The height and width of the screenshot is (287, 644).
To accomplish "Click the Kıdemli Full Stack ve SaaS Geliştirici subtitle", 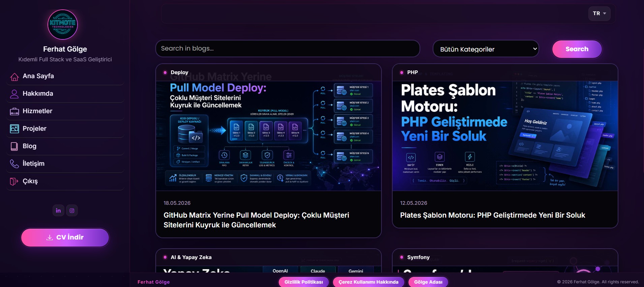I will tap(65, 59).
